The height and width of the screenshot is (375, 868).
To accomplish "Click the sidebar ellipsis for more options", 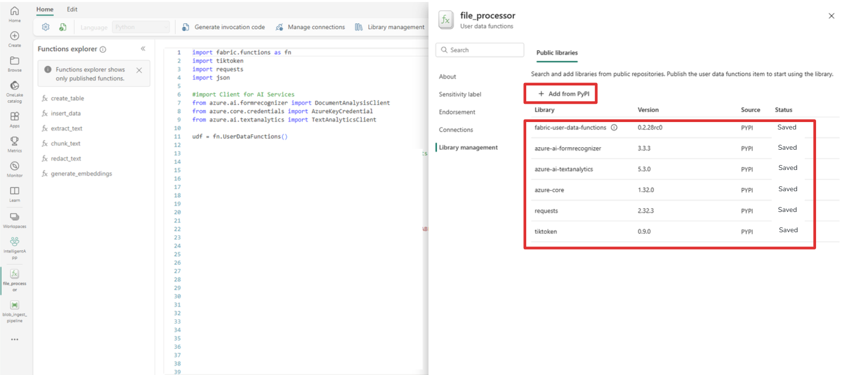I will coord(15,339).
